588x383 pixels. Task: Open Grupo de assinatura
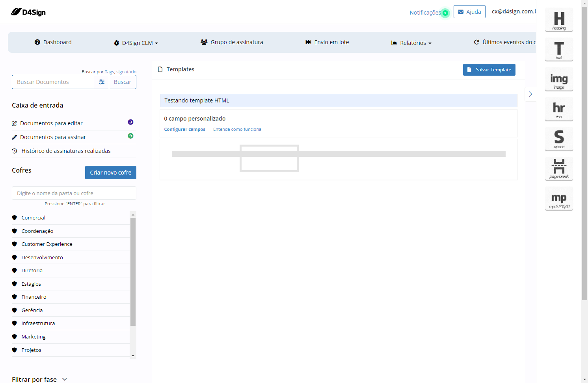(232, 42)
